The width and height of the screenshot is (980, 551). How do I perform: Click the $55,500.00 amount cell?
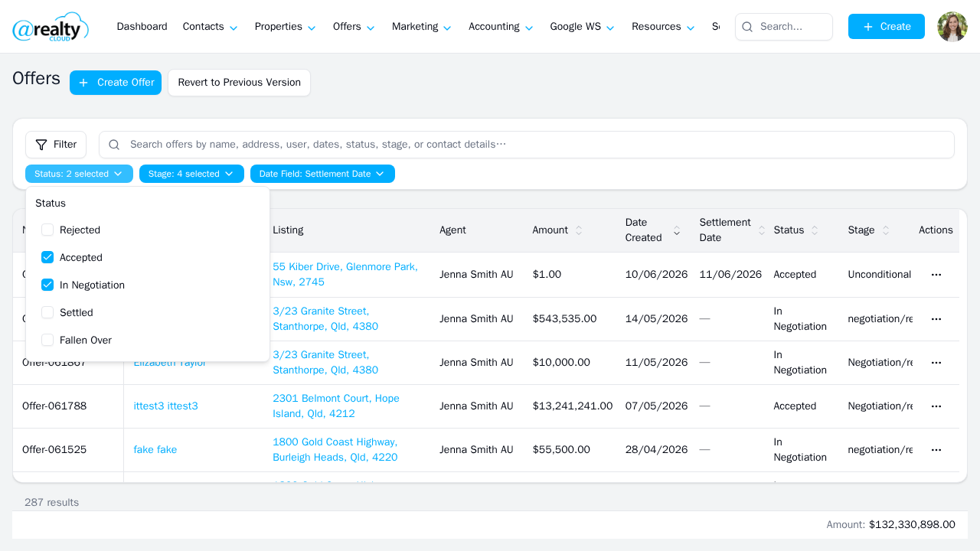[x=561, y=450]
